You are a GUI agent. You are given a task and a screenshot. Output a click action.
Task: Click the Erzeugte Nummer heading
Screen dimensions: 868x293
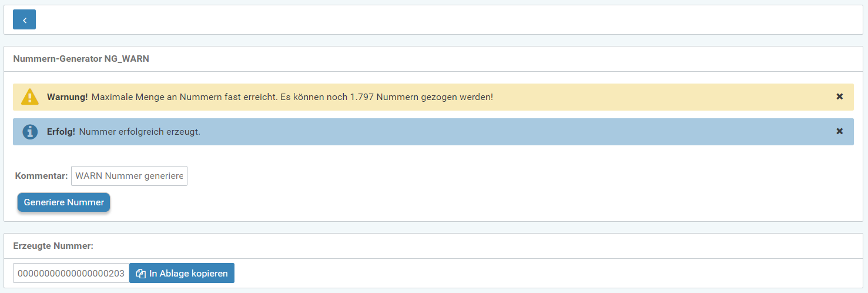53,246
